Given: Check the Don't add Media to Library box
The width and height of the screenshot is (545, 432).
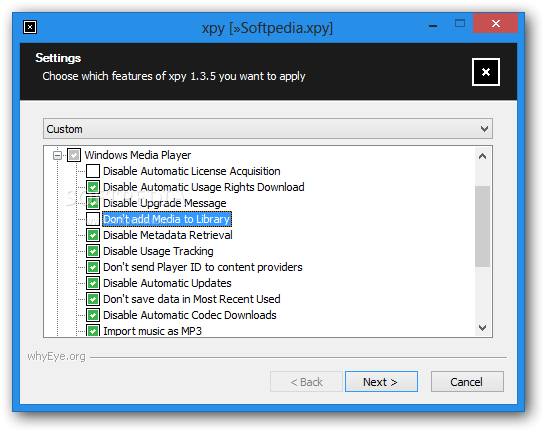Looking at the screenshot, I should tap(93, 219).
